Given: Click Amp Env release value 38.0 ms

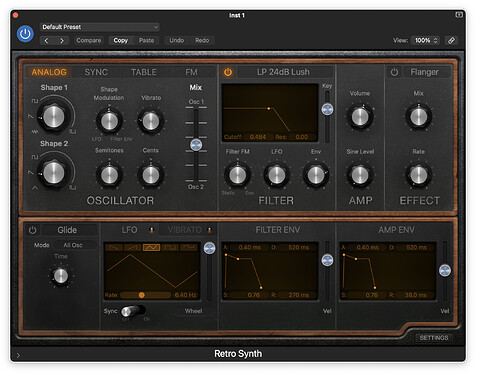Looking at the screenshot, I should click(415, 295).
